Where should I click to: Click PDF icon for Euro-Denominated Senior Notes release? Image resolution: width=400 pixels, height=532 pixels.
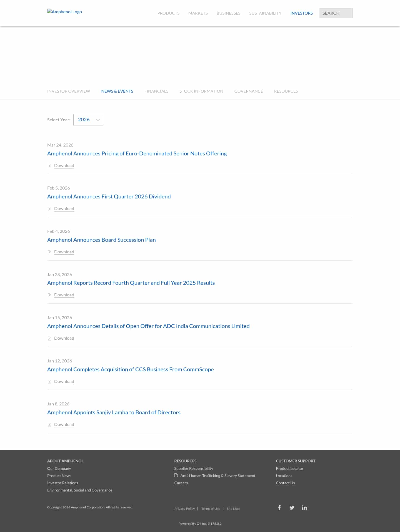pyautogui.click(x=49, y=166)
